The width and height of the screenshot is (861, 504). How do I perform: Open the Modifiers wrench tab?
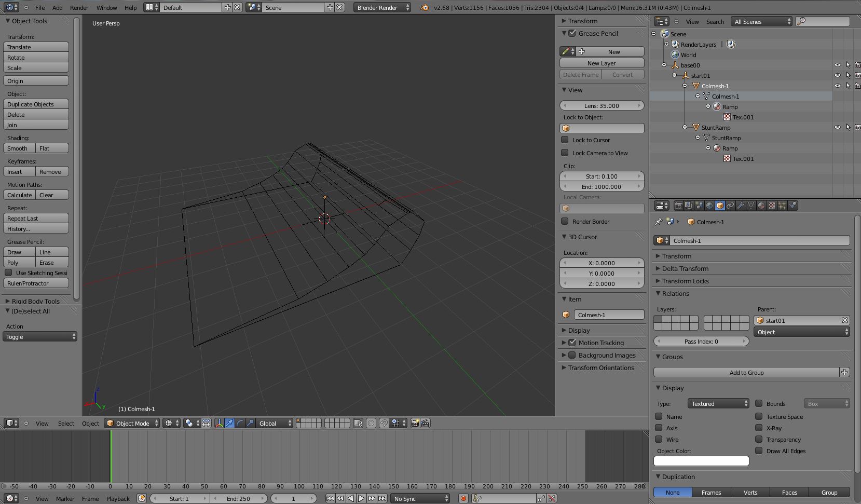point(741,206)
